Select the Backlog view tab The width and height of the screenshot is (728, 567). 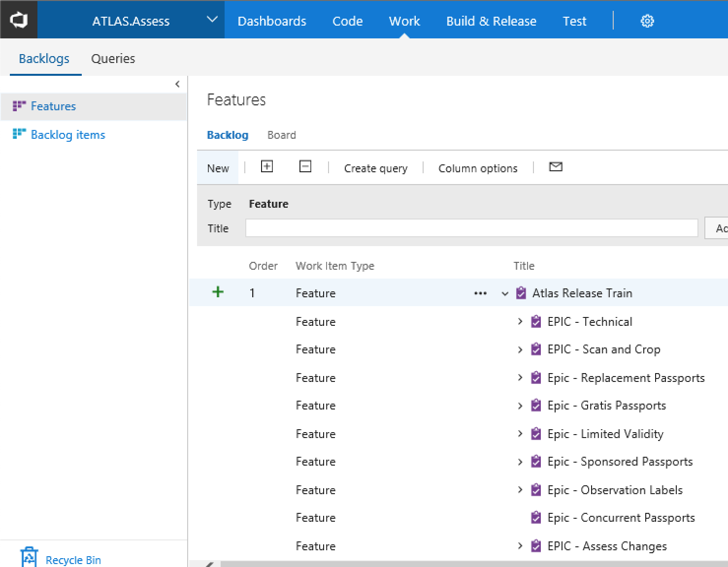point(228,135)
